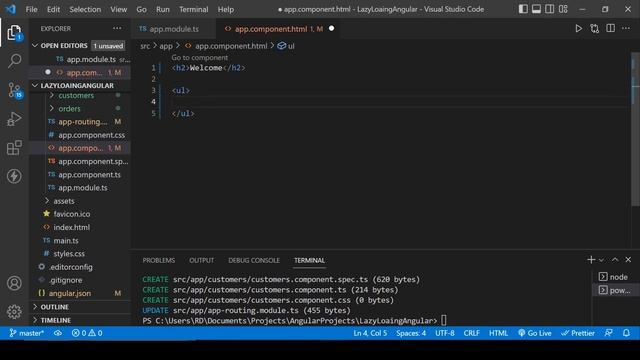Viewport: 640px width, 360px height.
Task: Select the powershell terminal instance
Action: (615, 290)
